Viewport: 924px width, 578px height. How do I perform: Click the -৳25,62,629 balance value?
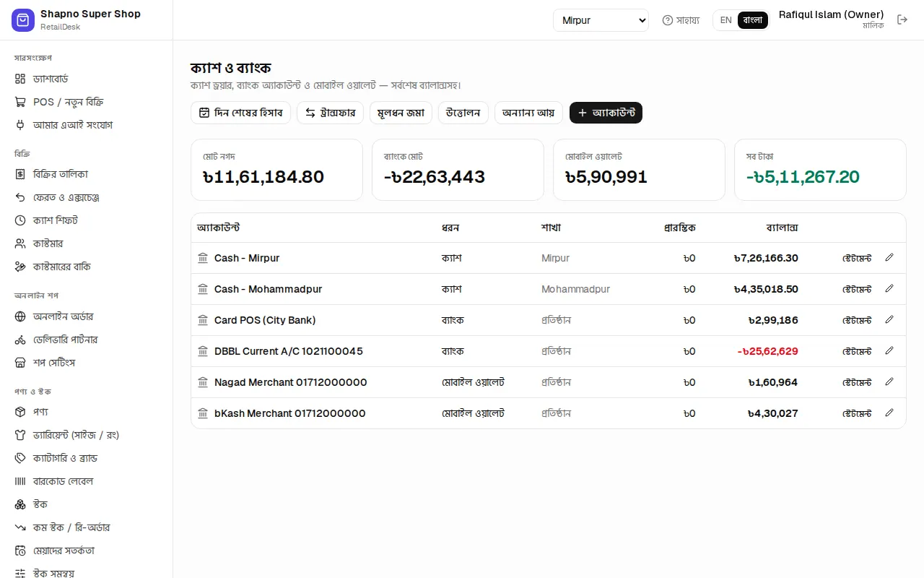[x=767, y=351]
